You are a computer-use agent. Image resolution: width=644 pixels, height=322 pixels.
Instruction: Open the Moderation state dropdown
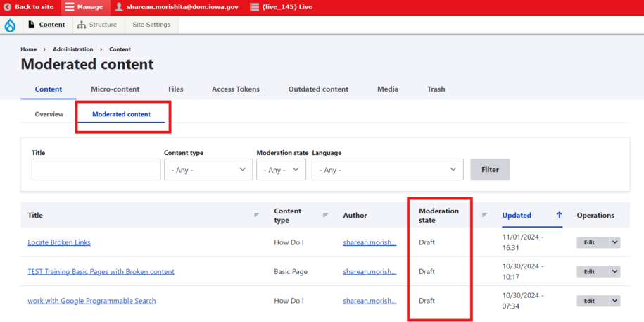click(281, 170)
